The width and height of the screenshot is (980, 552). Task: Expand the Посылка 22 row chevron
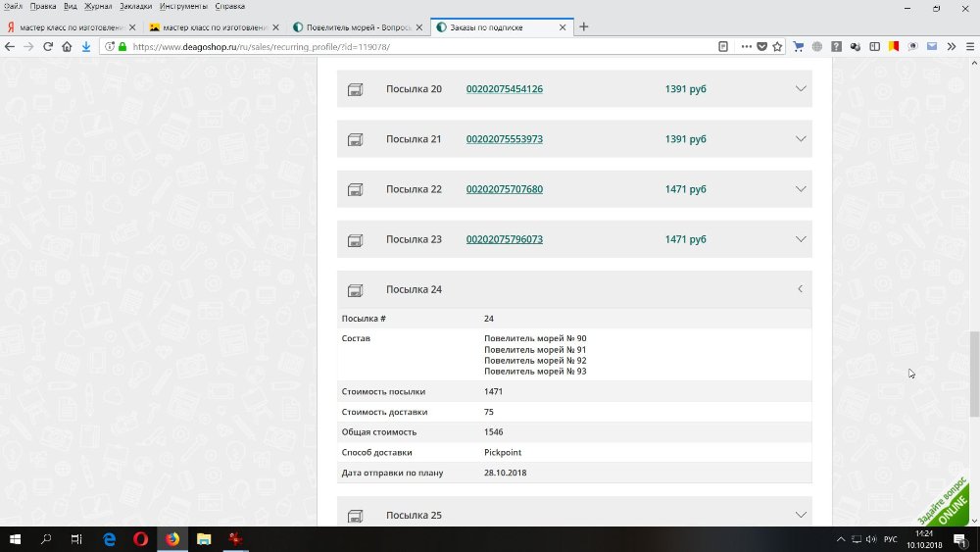800,189
